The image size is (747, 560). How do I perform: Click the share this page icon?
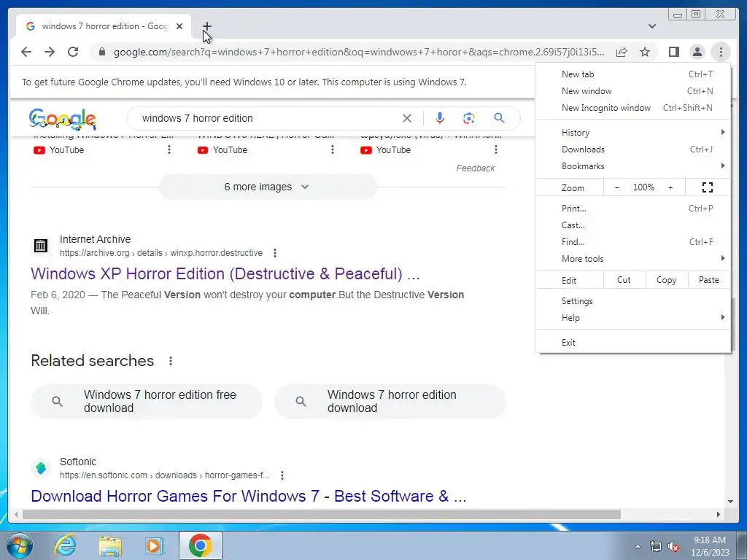point(622,52)
